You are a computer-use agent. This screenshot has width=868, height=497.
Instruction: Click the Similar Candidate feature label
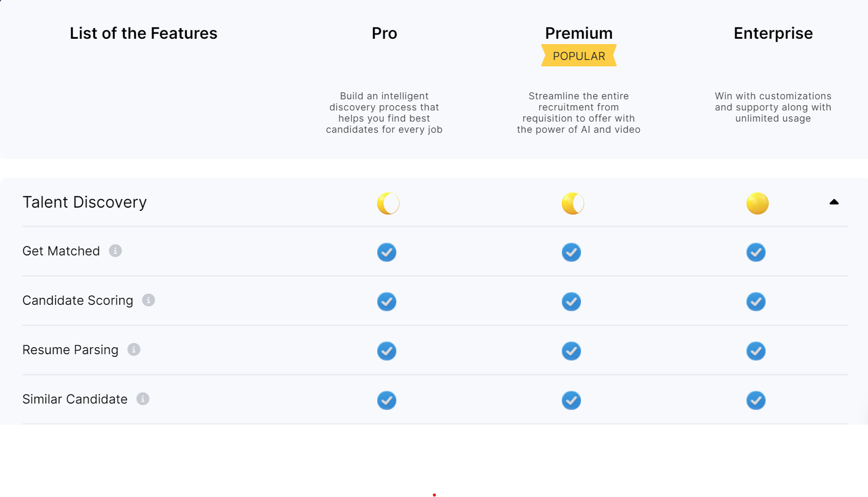[75, 399]
